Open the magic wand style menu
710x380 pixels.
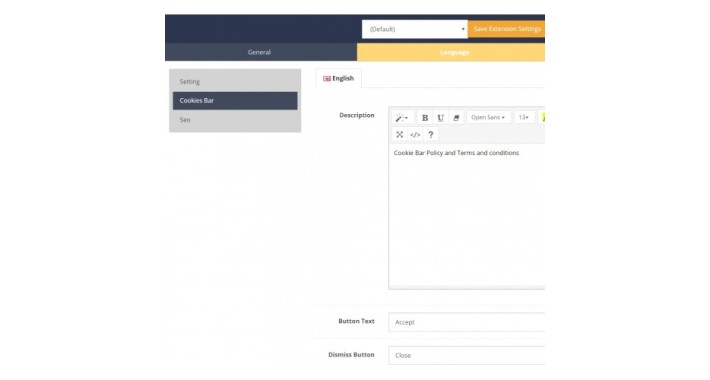coord(402,118)
